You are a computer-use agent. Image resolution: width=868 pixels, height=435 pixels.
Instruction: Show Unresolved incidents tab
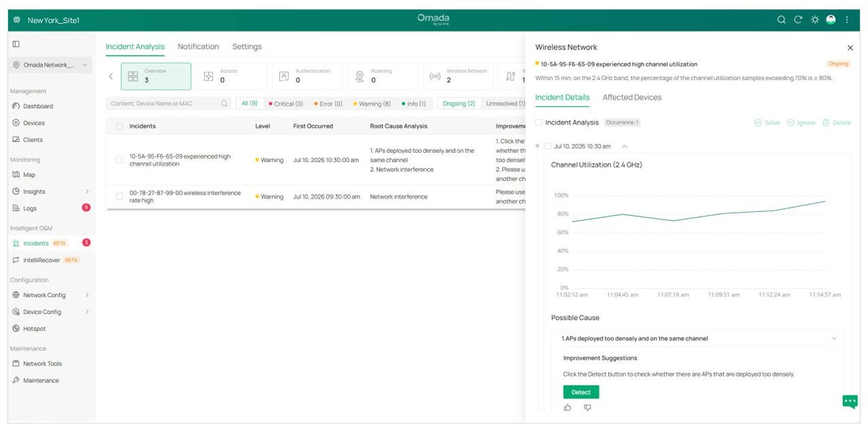pyautogui.click(x=505, y=104)
